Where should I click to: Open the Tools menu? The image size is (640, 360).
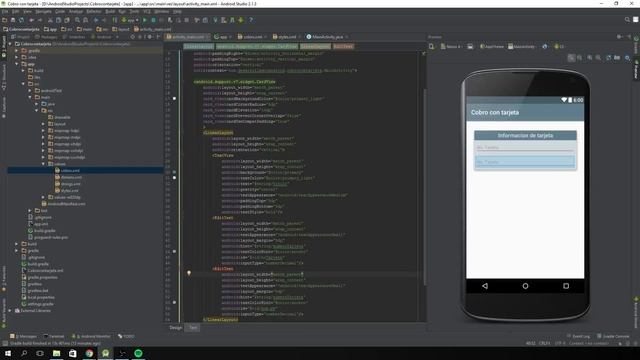(134, 11)
